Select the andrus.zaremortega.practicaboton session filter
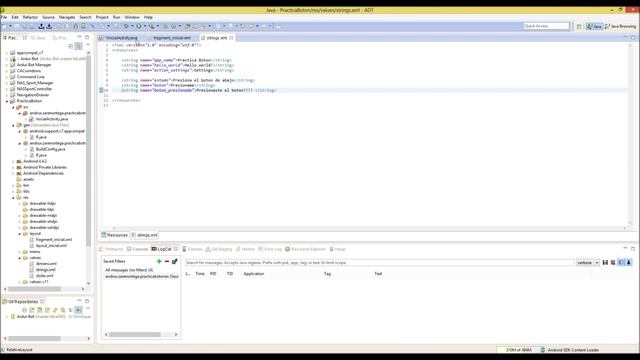The image size is (640, 360). tap(141, 276)
